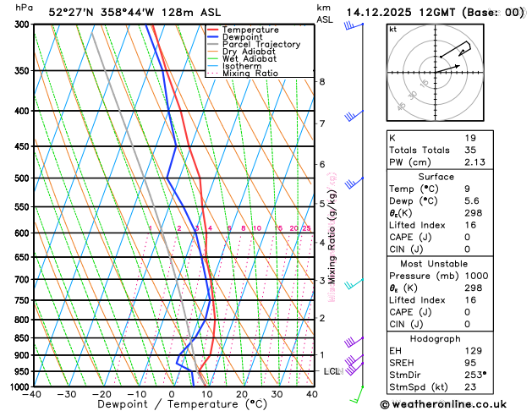Click the 8 km altitude label
The width and height of the screenshot is (532, 411).
click(322, 82)
